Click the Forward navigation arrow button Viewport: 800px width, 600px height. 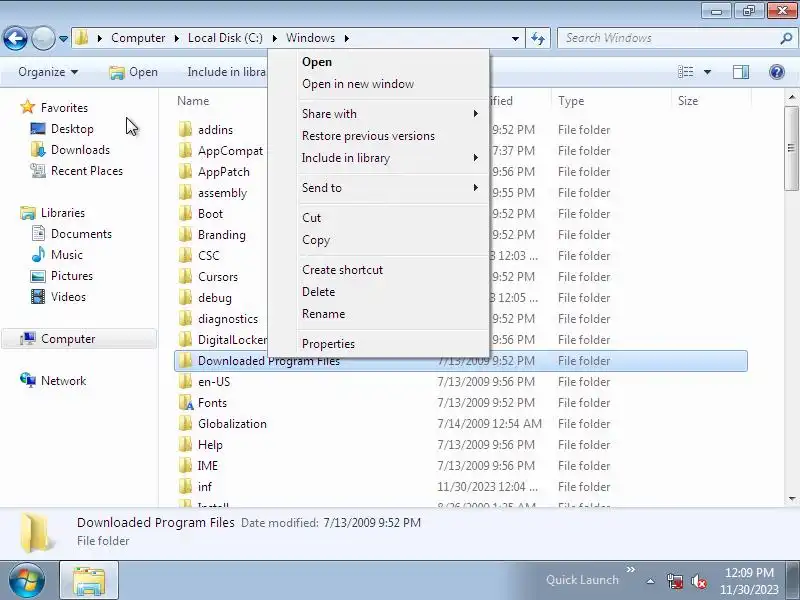click(43, 38)
